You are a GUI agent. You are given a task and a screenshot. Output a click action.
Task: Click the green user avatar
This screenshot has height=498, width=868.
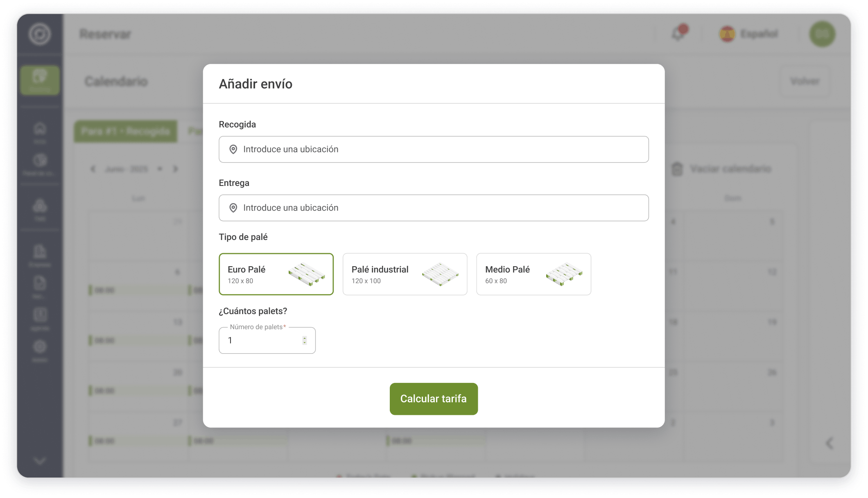coord(822,34)
